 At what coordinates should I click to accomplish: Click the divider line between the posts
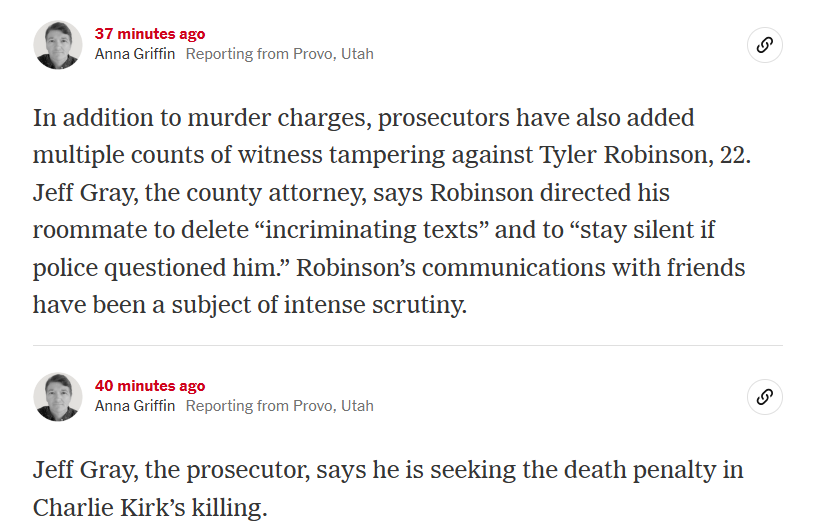[408, 345]
